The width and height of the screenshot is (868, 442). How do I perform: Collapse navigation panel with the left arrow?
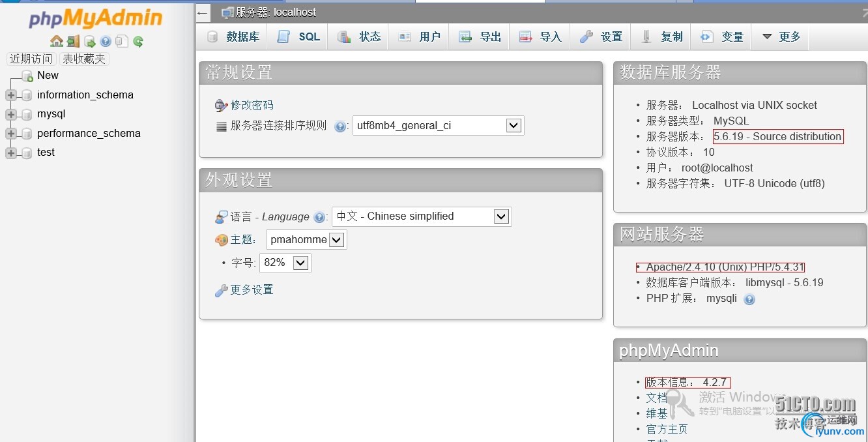[202, 12]
